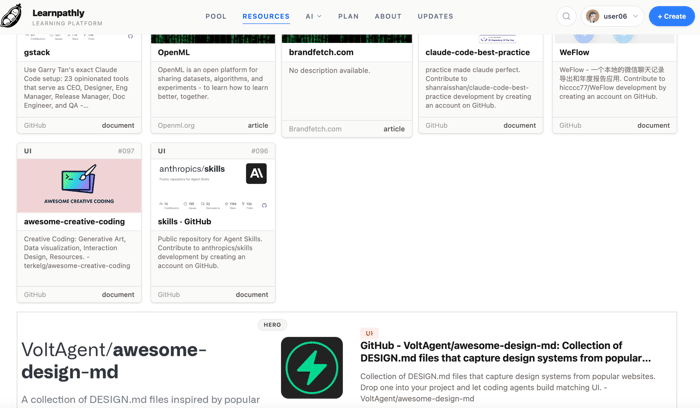
Task: Open the awesome-design-md hero article title
Action: 505,352
